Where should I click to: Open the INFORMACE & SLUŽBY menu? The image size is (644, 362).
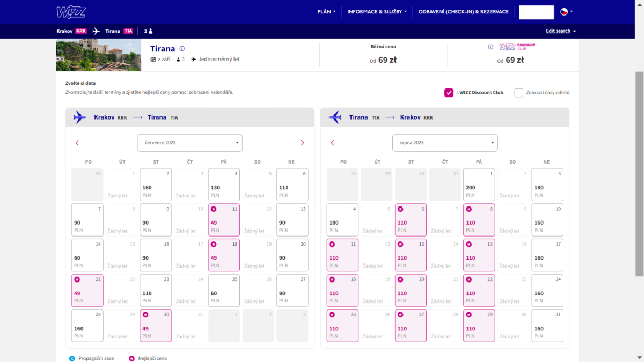point(377,11)
